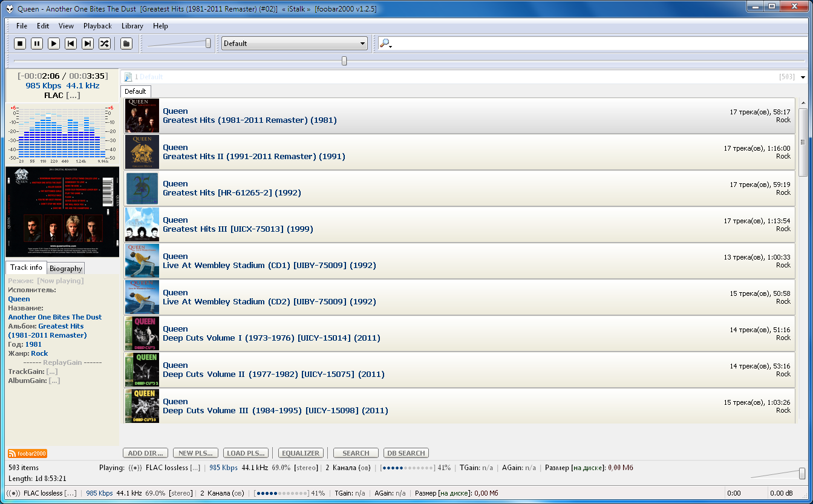Click the year value '1981' in Track info

33,344
